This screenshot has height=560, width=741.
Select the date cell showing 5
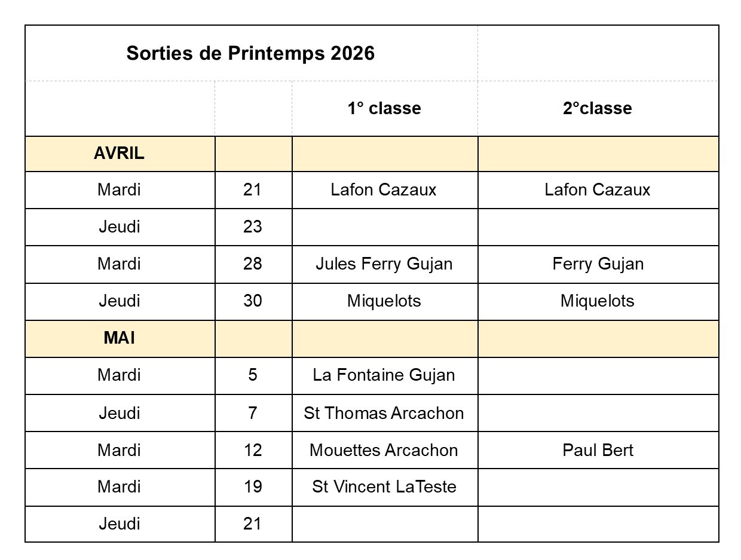[253, 375]
